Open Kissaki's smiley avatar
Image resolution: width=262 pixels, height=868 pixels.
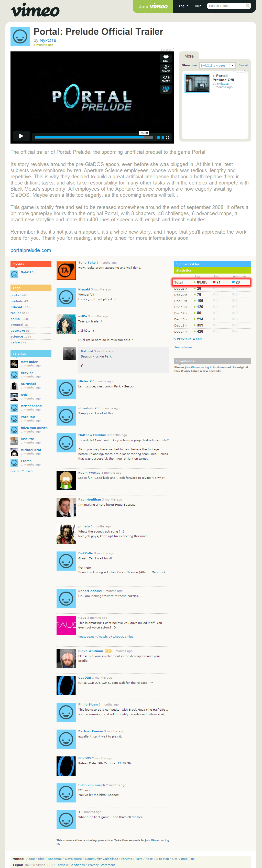(66, 297)
